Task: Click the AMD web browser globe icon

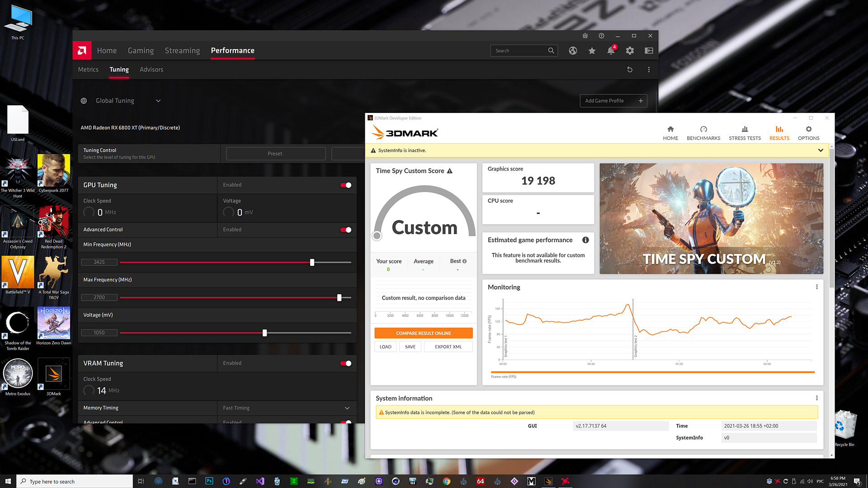Action: (x=573, y=51)
